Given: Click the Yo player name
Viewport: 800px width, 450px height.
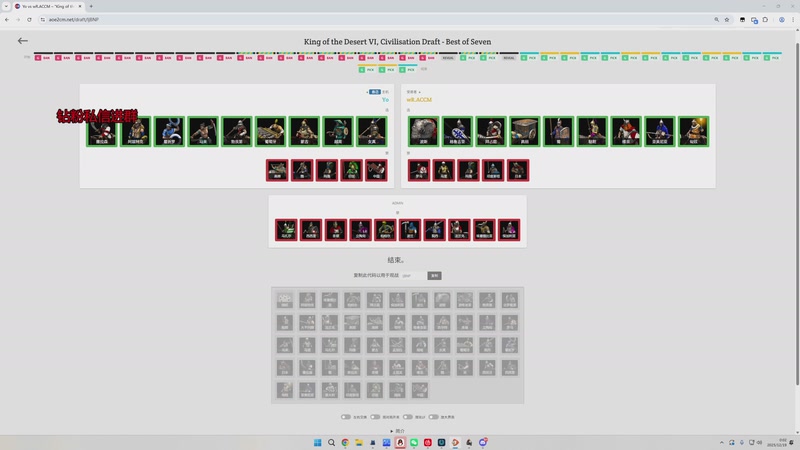Looking at the screenshot, I should point(385,99).
